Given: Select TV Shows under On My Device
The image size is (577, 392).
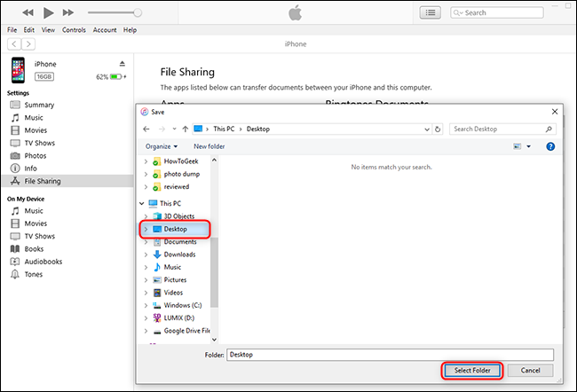Looking at the screenshot, I should pyautogui.click(x=39, y=237).
